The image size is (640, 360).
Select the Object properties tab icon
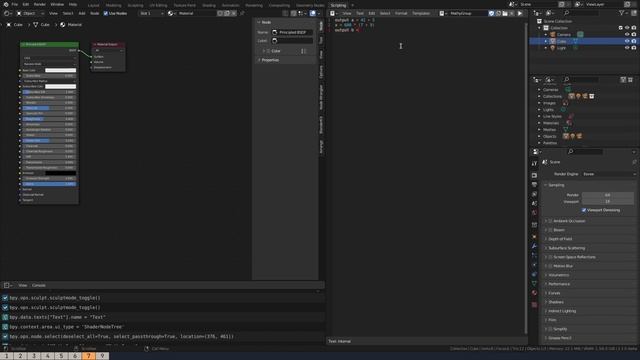tap(534, 237)
